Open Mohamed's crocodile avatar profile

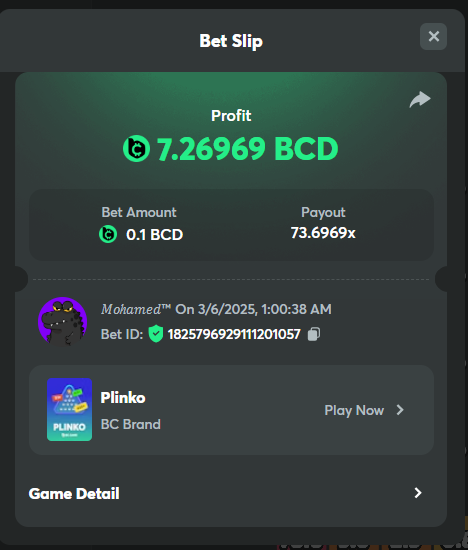click(62, 322)
